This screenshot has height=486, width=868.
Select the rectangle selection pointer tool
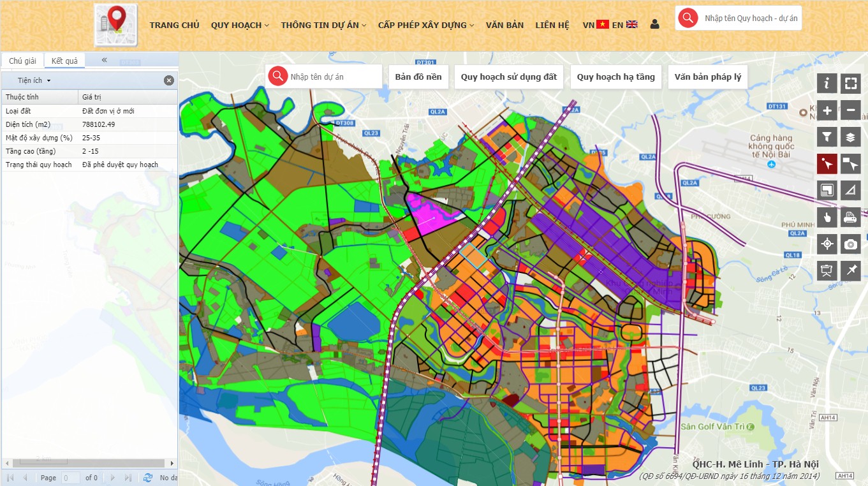851,164
